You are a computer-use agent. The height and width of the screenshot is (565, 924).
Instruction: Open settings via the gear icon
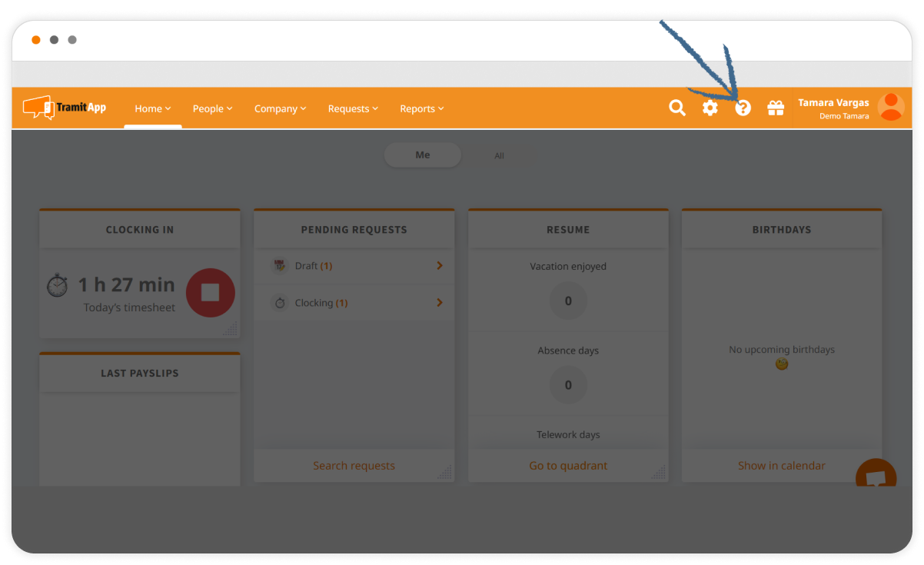click(x=710, y=108)
